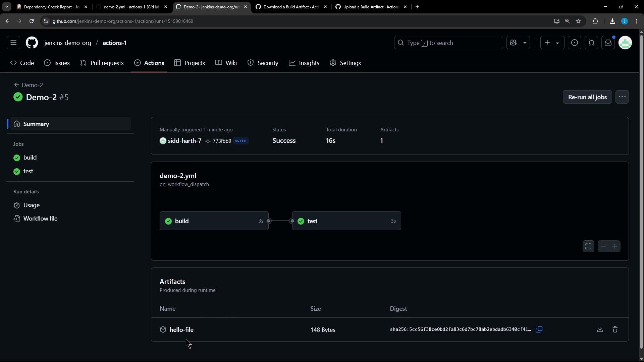Open the Wiki tab

pyautogui.click(x=226, y=63)
